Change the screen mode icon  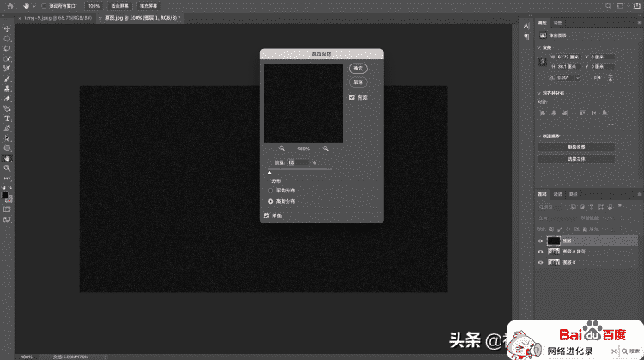coord(7,219)
